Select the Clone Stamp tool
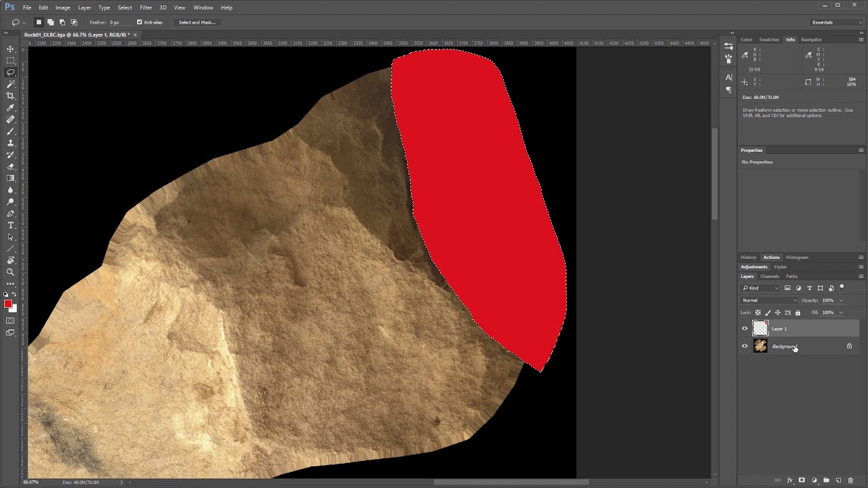Screen dimensions: 868x488 10,143
